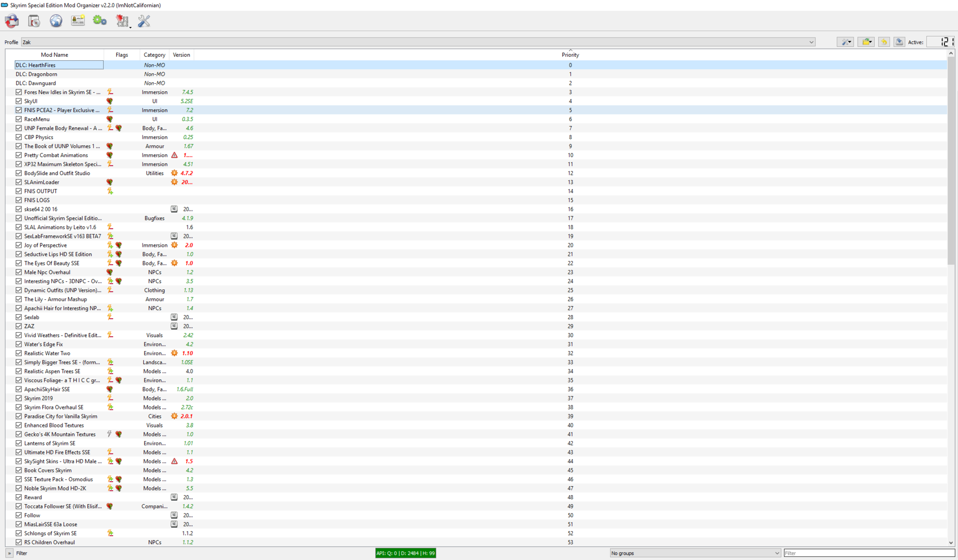Uncheck Unofficial Skyrim Special Edition patch
The width and height of the screenshot is (958, 560).
coord(19,218)
